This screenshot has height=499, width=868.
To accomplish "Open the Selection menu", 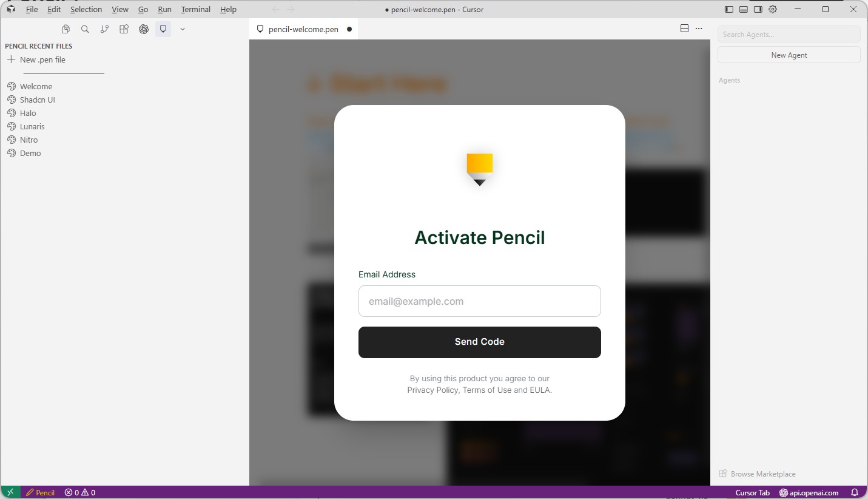I will [x=86, y=10].
